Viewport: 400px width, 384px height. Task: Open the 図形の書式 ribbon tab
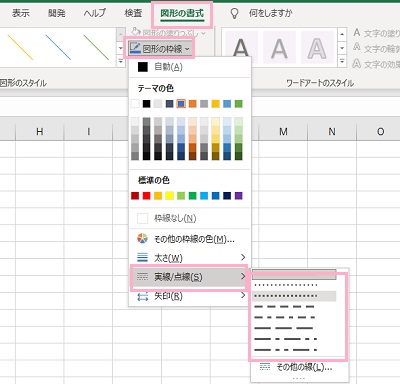pyautogui.click(x=182, y=13)
